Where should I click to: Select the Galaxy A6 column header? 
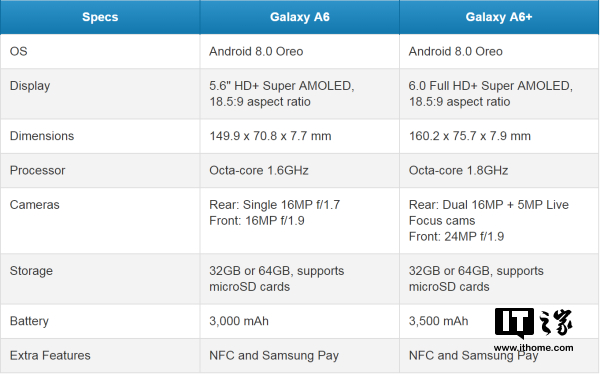tap(300, 17)
